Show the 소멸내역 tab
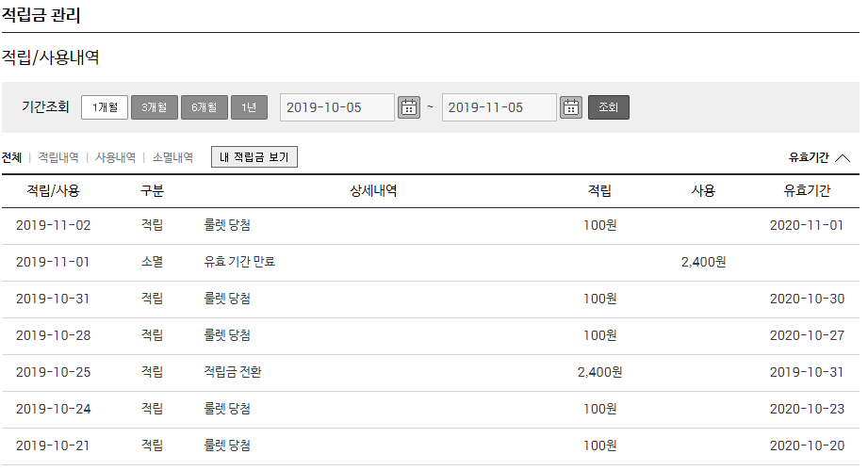Screen dimensions: 868x470 click(x=172, y=157)
